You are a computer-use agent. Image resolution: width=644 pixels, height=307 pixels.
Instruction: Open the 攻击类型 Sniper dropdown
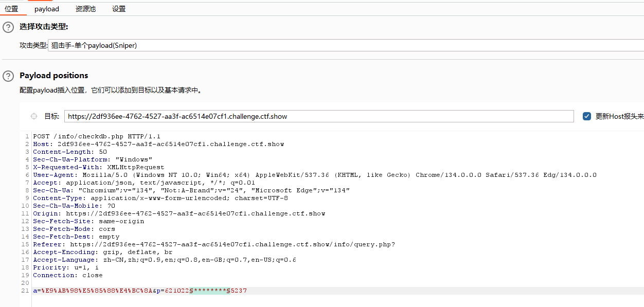point(346,45)
